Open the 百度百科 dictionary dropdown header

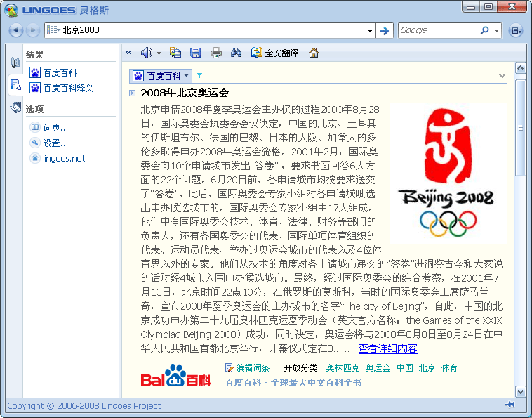click(161, 76)
